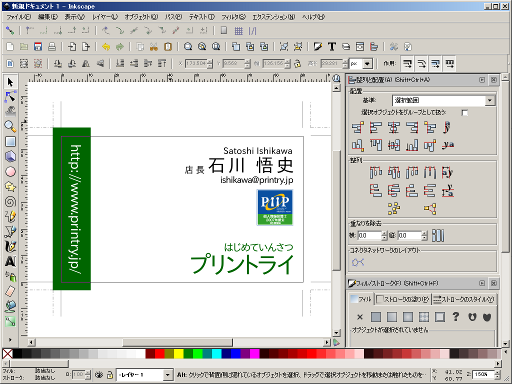Toggle the snap controls first icon

[x=10, y=31]
